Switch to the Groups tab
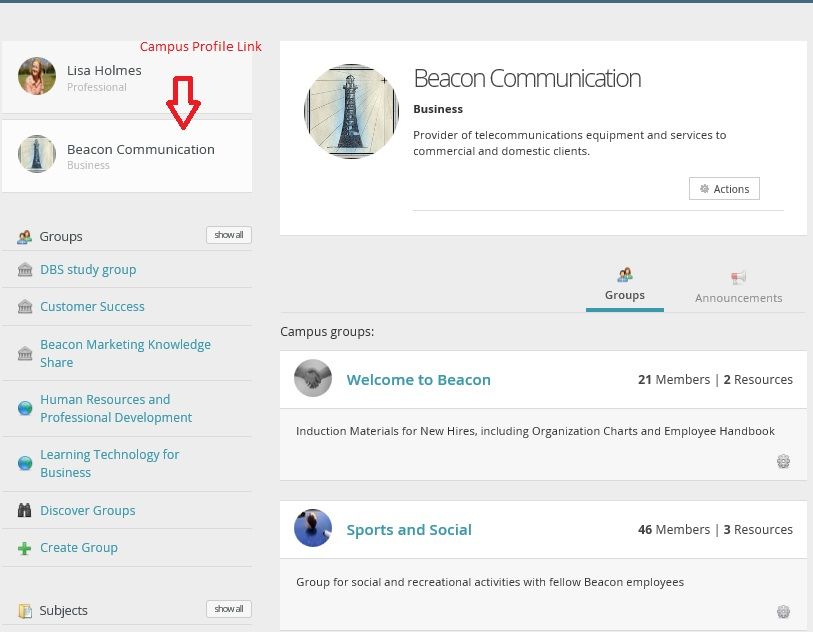Screen dimensions: 813x632 (625, 289)
